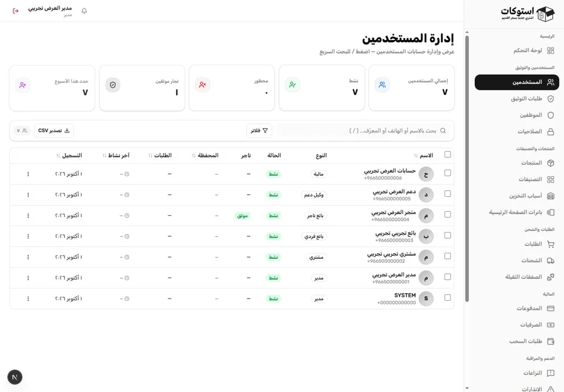
Task: Click the استوكات logo
Action: click(x=528, y=14)
